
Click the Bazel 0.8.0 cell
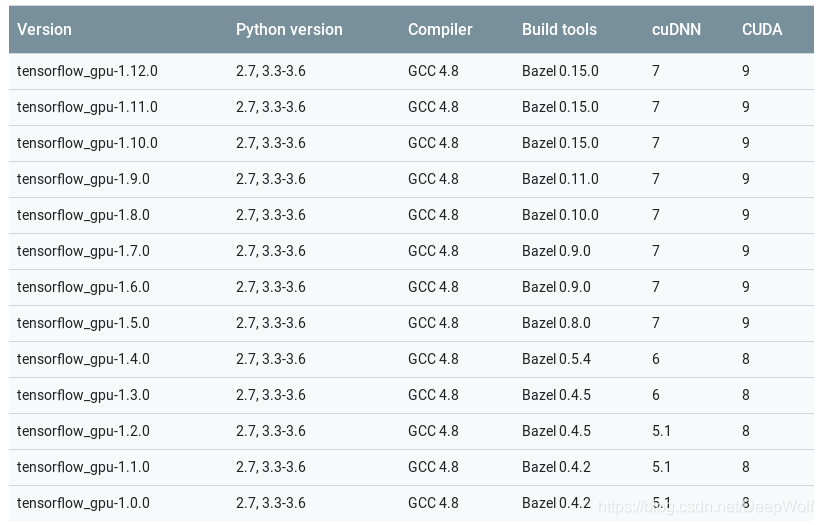click(x=556, y=323)
